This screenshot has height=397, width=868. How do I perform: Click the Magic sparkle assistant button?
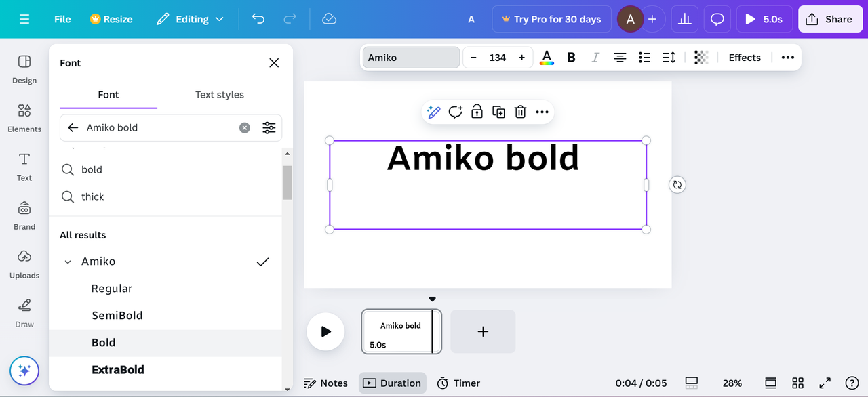point(24,371)
